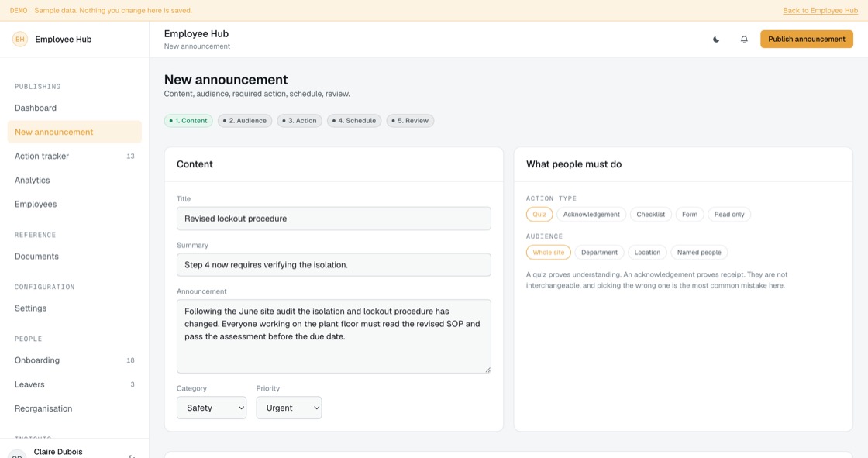Choose Department audience

(599, 253)
